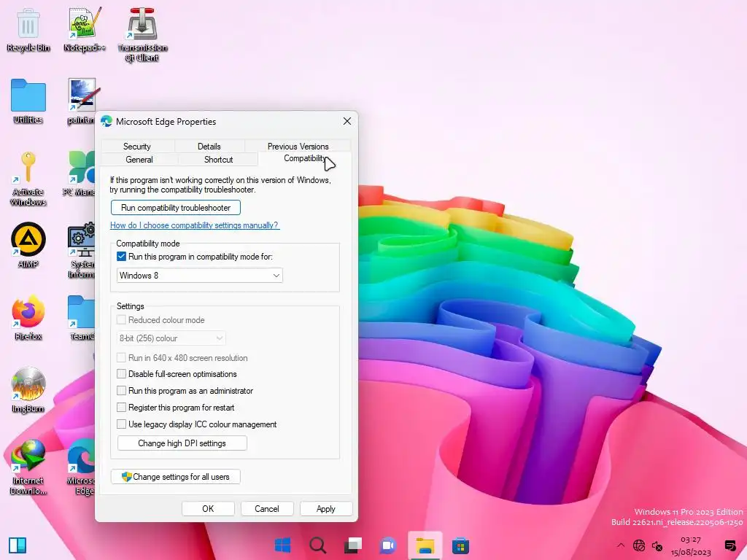Select the Compatibility tab
This screenshot has height=560, width=747.
point(305,158)
